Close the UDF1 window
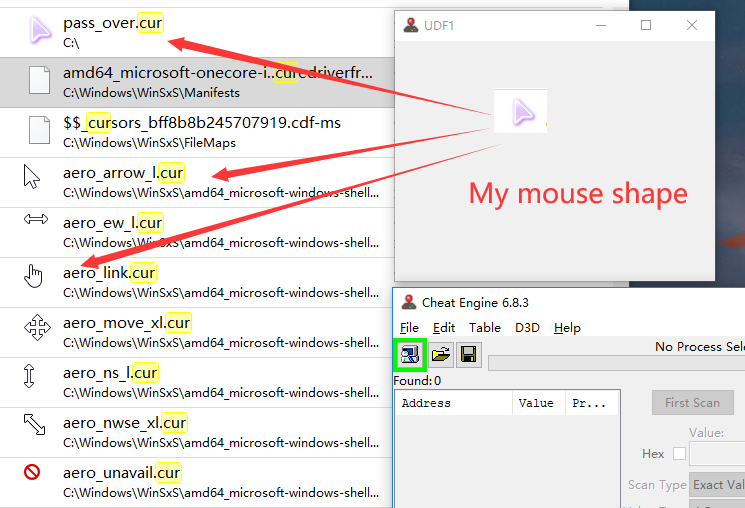Image resolution: width=745 pixels, height=508 pixels. click(x=692, y=25)
